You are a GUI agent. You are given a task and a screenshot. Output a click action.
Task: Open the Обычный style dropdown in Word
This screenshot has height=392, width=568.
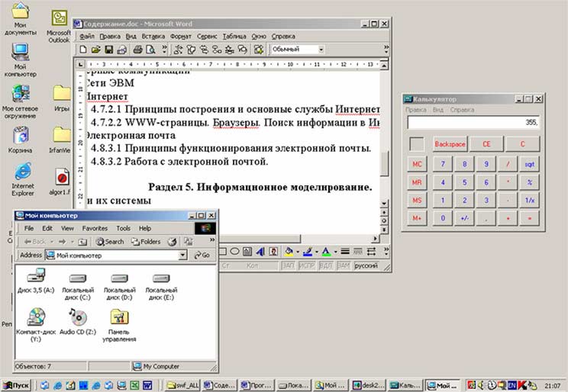(x=321, y=50)
